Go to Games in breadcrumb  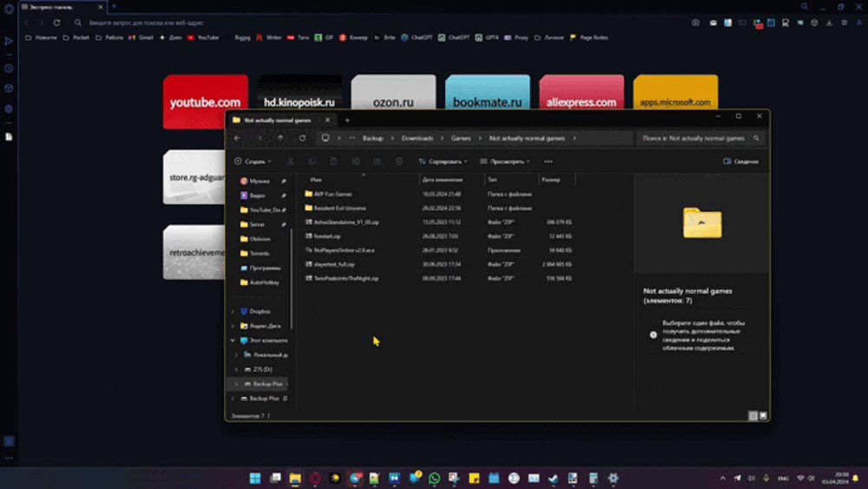(461, 138)
